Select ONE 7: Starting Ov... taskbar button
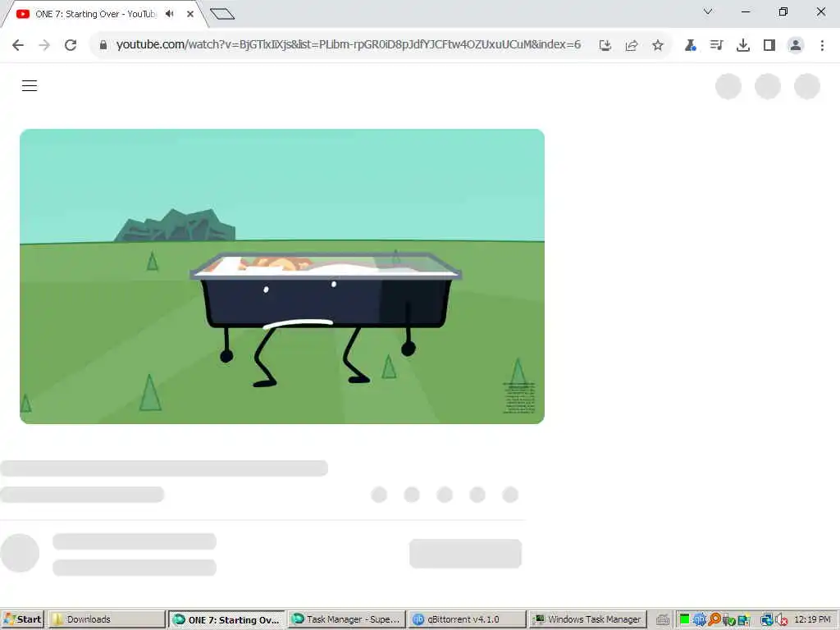Viewport: 840px width, 630px height. pyautogui.click(x=227, y=619)
